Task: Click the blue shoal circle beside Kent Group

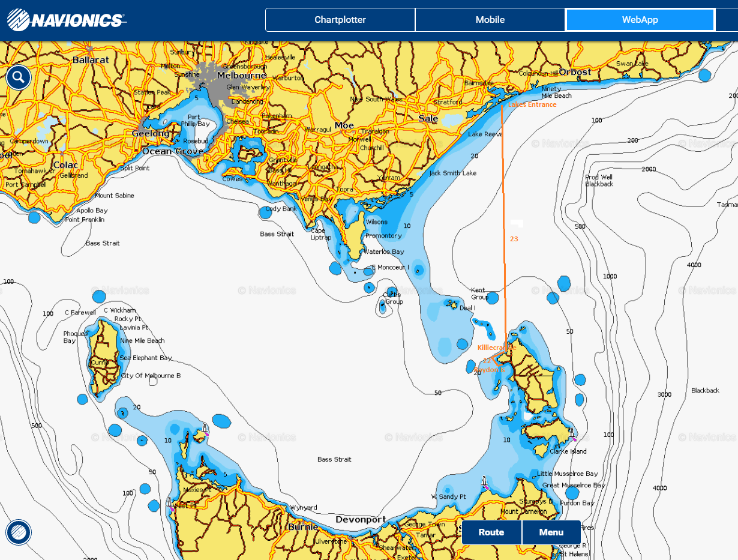Action: pos(493,297)
